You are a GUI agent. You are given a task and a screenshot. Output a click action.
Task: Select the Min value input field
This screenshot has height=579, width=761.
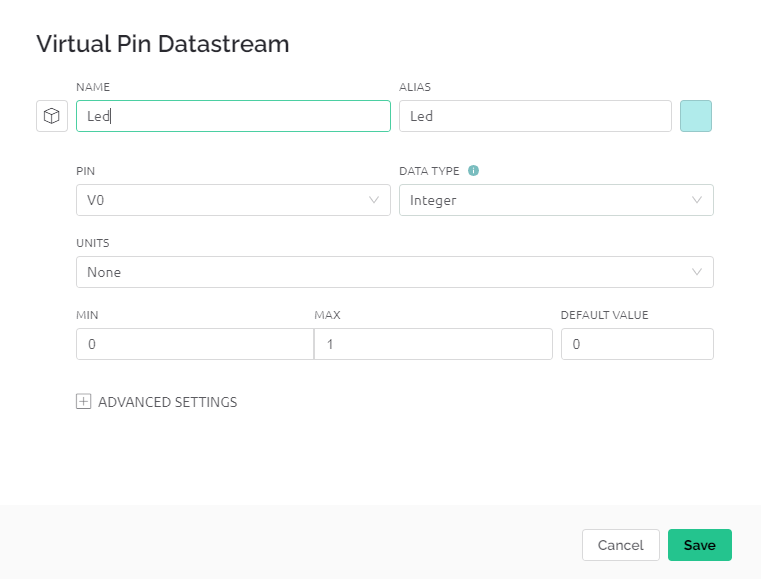click(x=195, y=344)
